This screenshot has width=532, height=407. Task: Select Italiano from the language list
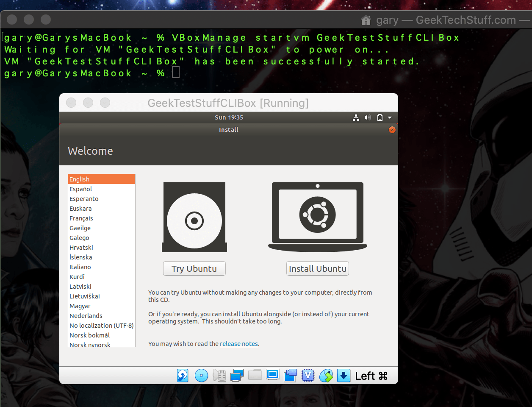click(80, 267)
